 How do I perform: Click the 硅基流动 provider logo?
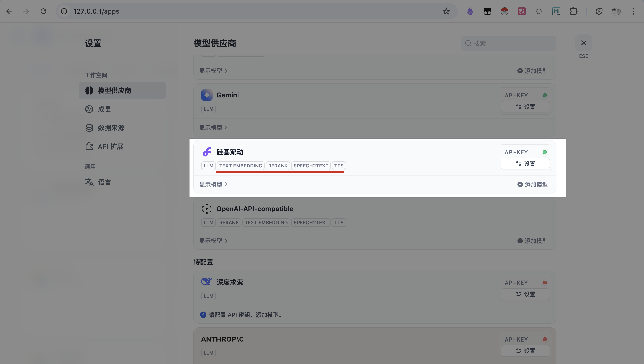click(207, 152)
